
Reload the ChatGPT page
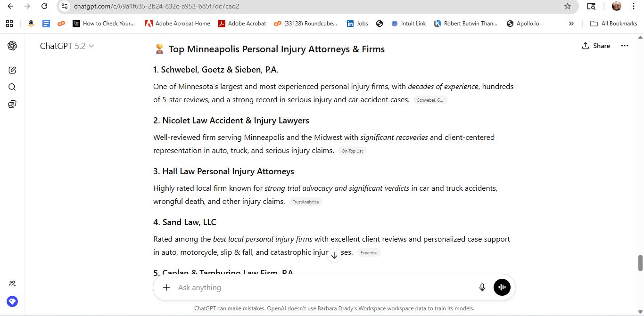pos(44,6)
